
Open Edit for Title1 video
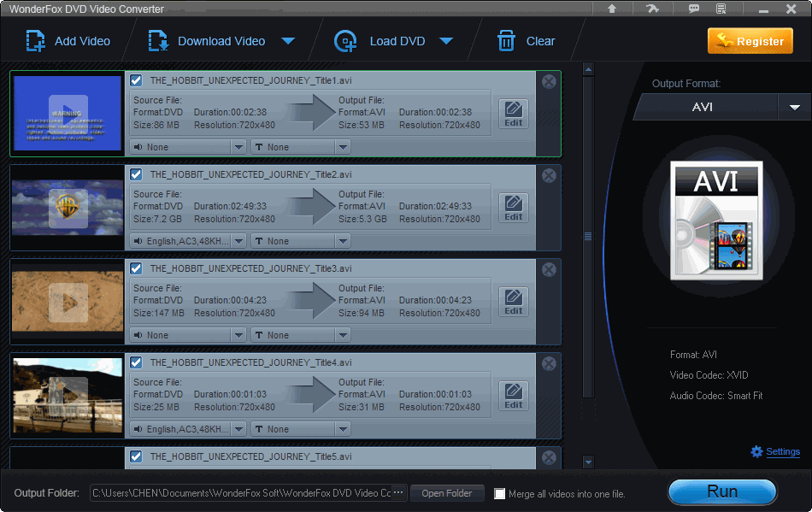[x=513, y=114]
